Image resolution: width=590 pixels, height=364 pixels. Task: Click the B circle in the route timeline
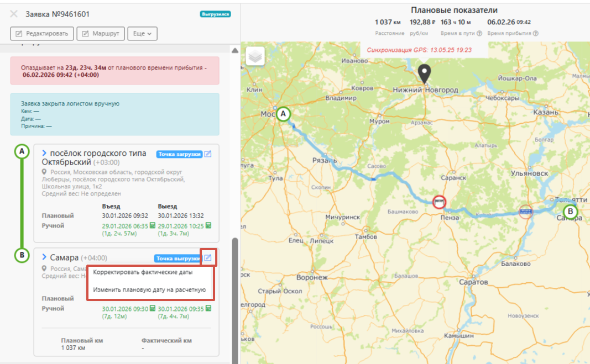click(x=22, y=255)
